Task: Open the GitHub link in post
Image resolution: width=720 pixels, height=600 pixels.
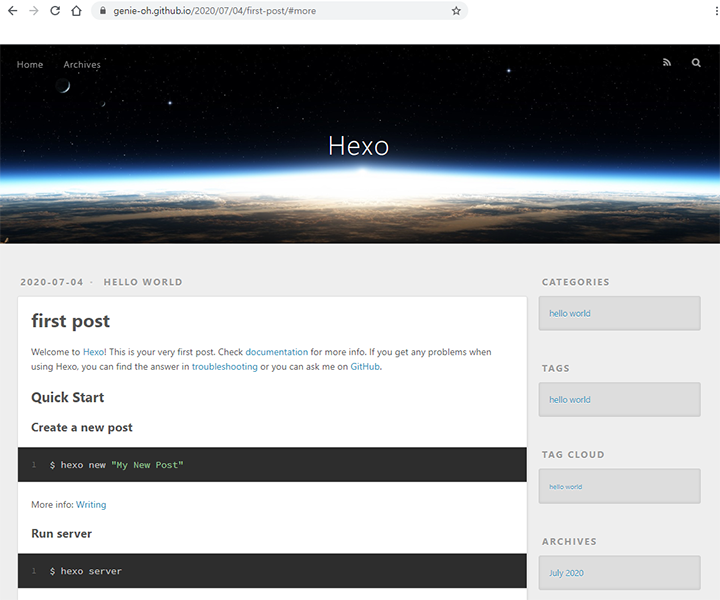Action: (x=365, y=367)
